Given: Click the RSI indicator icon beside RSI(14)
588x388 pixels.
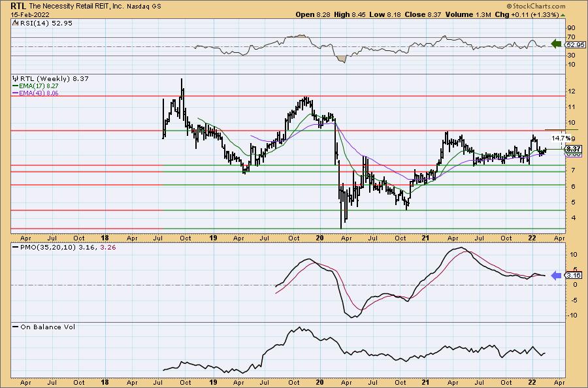Looking at the screenshot, I should [15, 23].
